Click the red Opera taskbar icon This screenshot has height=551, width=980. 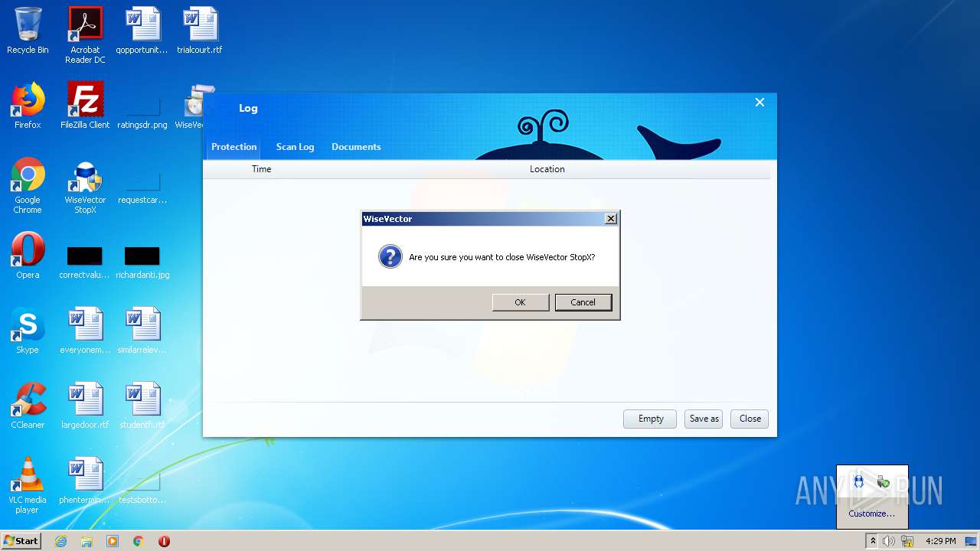(164, 541)
